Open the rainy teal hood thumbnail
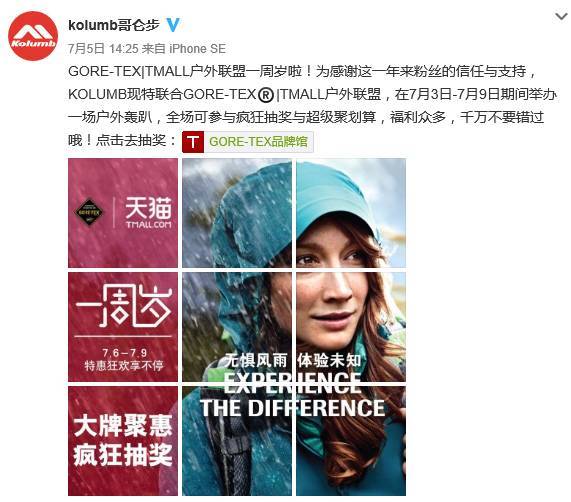 (x=237, y=213)
